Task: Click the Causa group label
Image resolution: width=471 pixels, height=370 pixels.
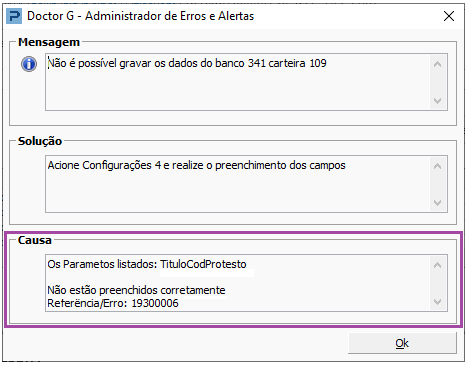Action: (x=35, y=240)
